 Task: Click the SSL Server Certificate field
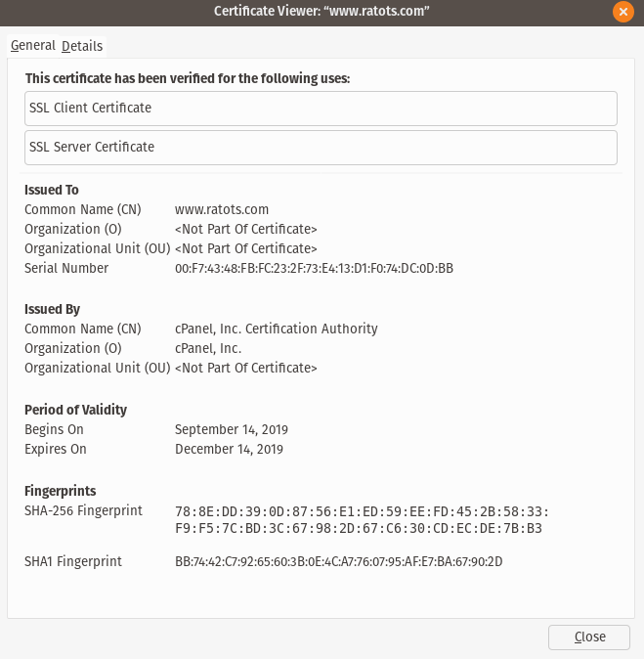[321, 147]
